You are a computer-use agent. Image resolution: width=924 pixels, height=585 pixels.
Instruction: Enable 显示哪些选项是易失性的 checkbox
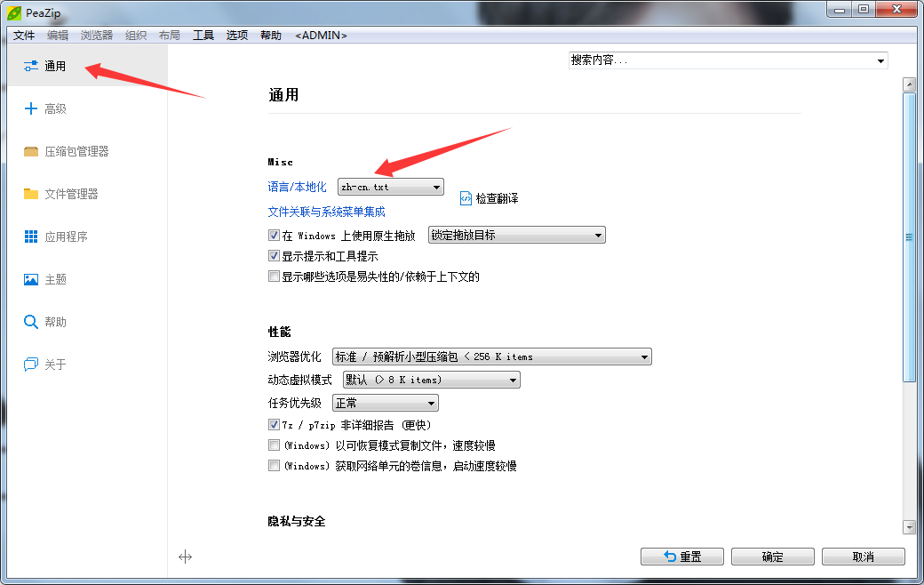[x=274, y=276]
